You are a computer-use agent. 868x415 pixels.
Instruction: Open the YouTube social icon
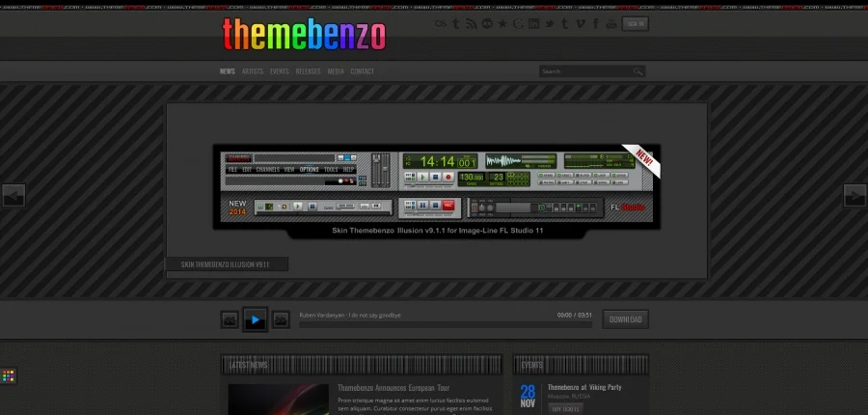click(611, 24)
